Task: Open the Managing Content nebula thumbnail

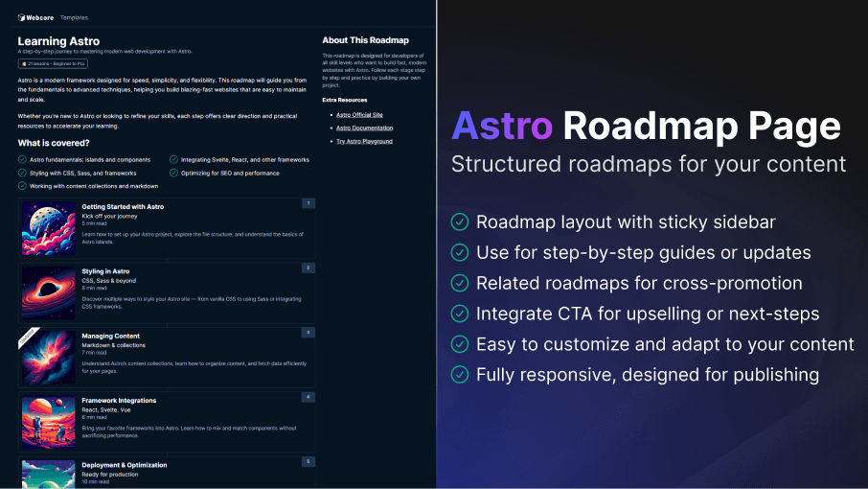Action: (x=48, y=356)
